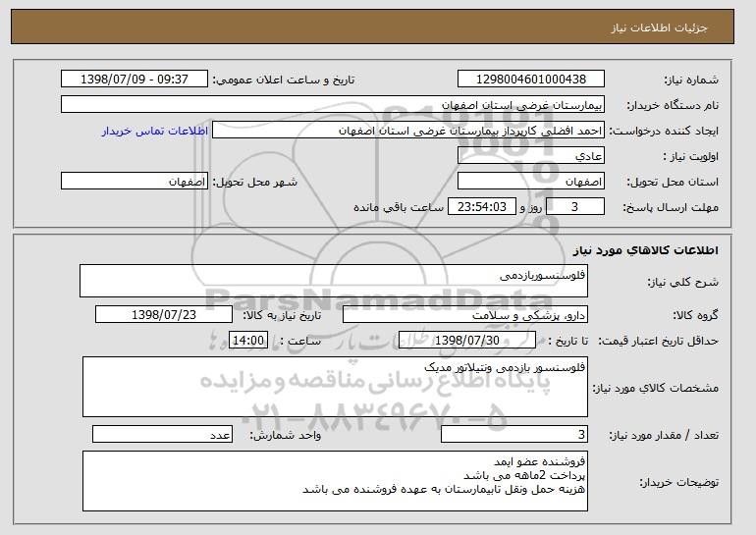Click delivery province field اصفهان
Image resolution: width=756 pixels, height=535 pixels.
tap(531, 182)
